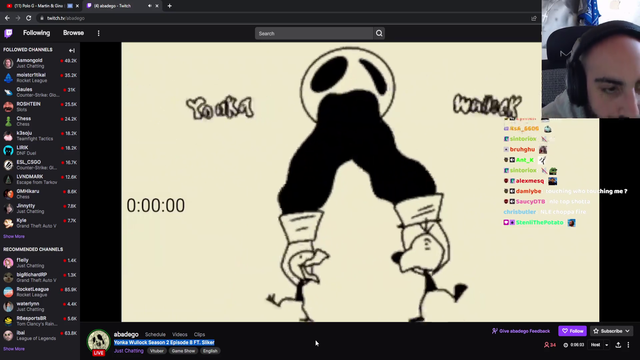
Task: Collapse the followed channels sidebar
Action: (x=72, y=50)
